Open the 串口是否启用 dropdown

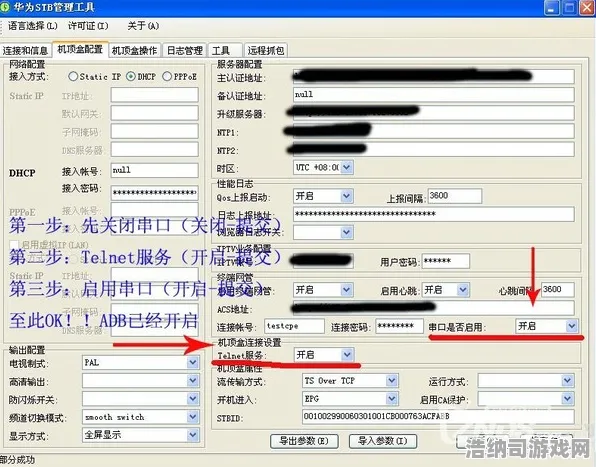tap(571, 326)
